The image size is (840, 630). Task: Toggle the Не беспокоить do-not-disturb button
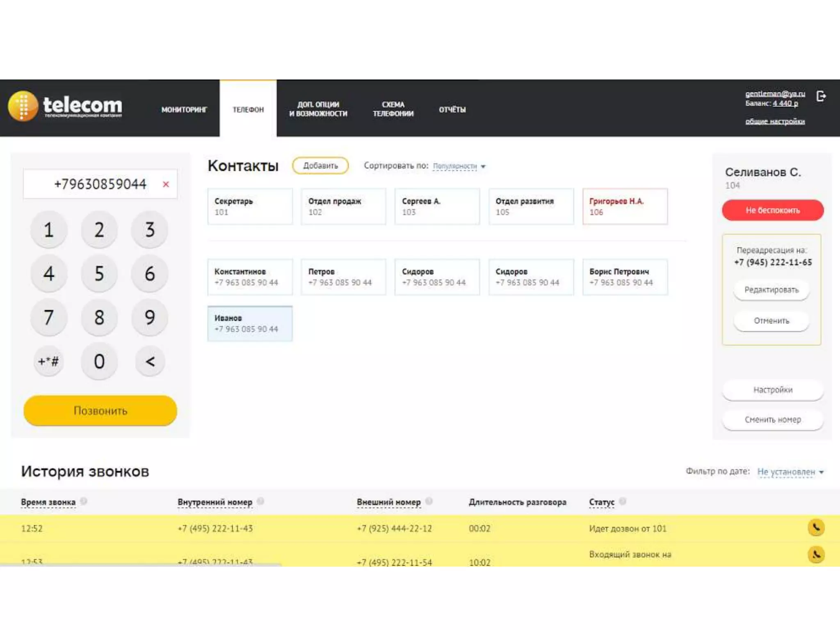772,210
